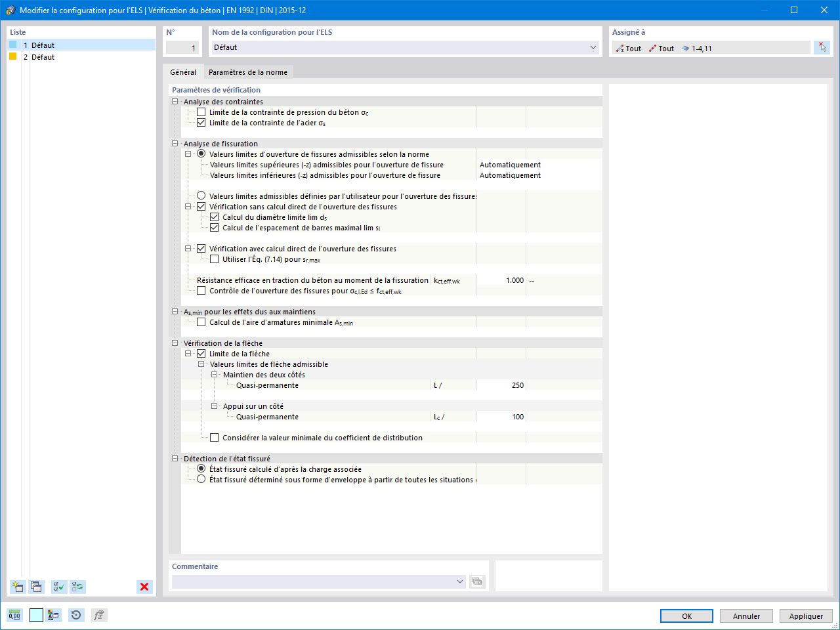
Task: Copy the selected Défaut configuration
Action: pyautogui.click(x=36, y=587)
